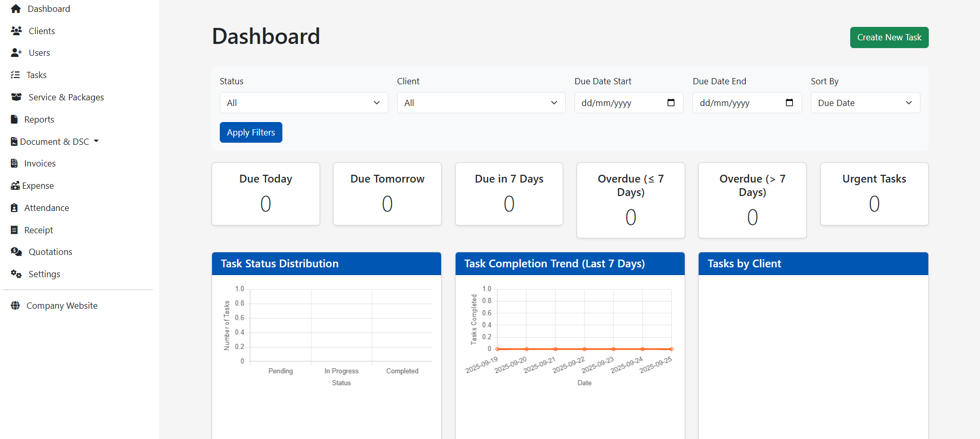Open the Attendance page
The image size is (980, 439).
(x=47, y=208)
